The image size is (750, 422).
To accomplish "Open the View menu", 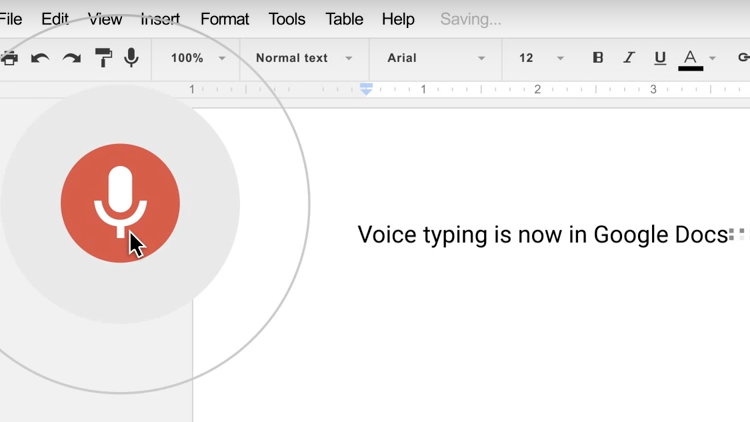I will pyautogui.click(x=105, y=19).
